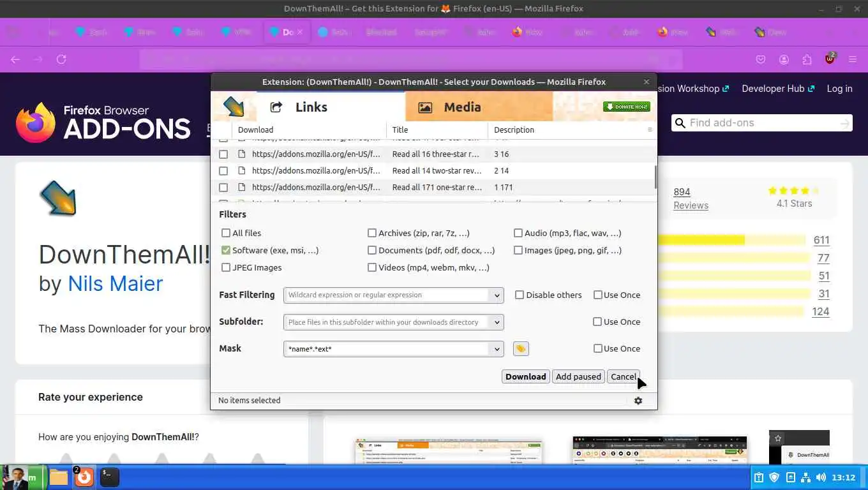
Task: Click the browser forward arrow
Action: 38,59
